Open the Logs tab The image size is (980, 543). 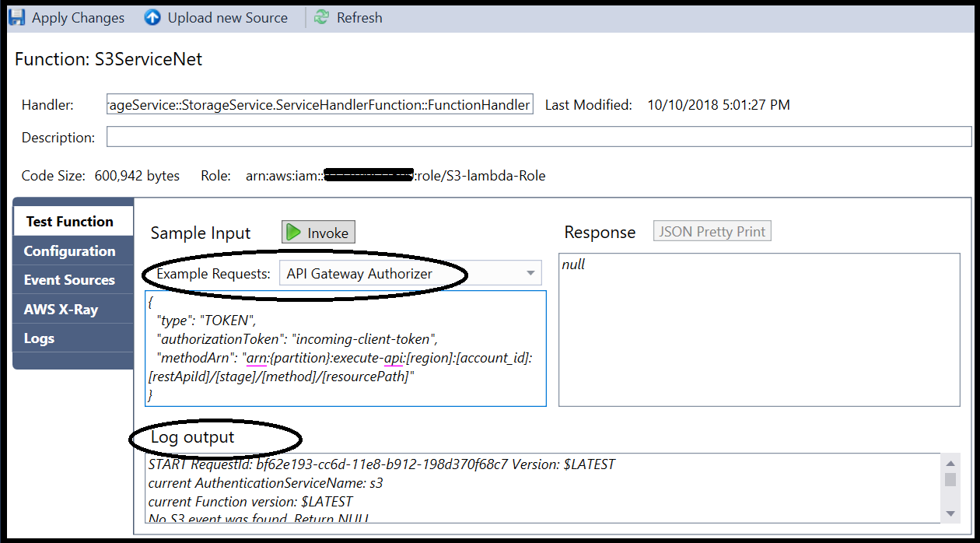pyautogui.click(x=39, y=338)
